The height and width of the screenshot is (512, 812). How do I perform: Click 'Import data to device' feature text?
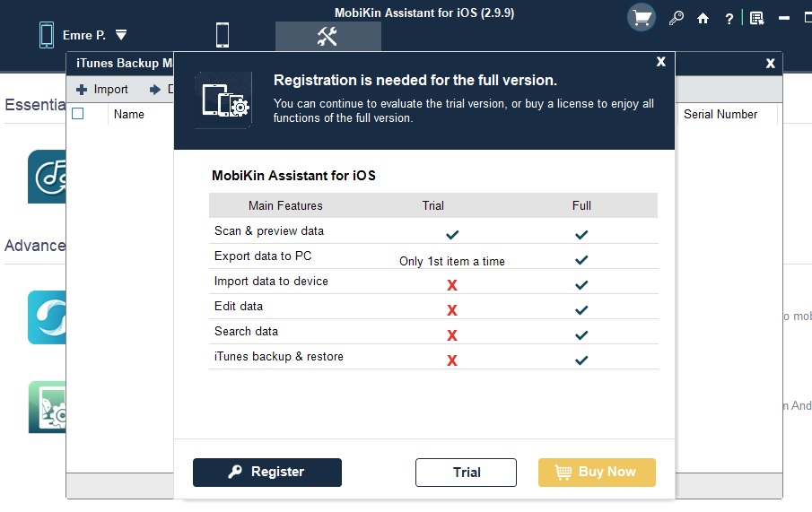click(271, 282)
